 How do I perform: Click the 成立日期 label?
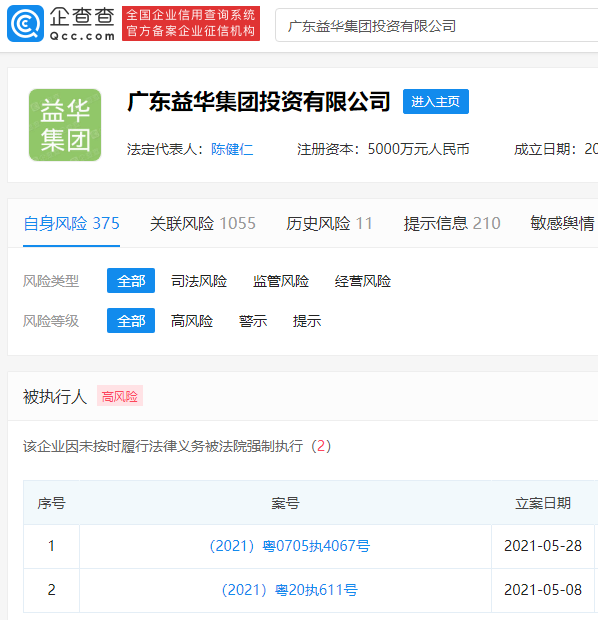coord(545,149)
